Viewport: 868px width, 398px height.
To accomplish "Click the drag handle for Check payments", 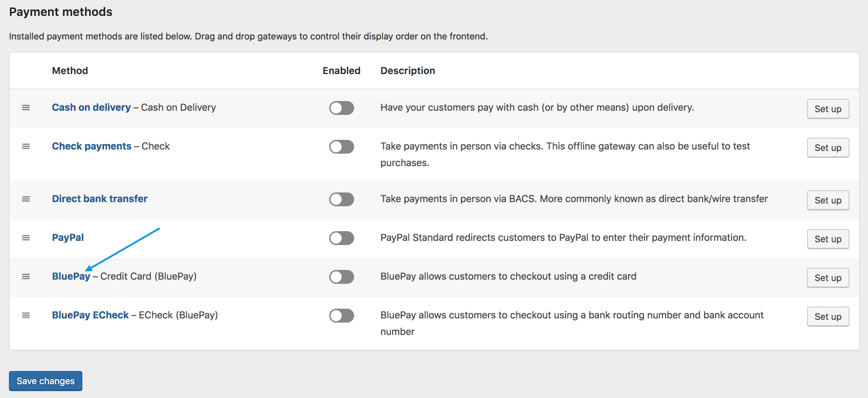I will (x=26, y=146).
